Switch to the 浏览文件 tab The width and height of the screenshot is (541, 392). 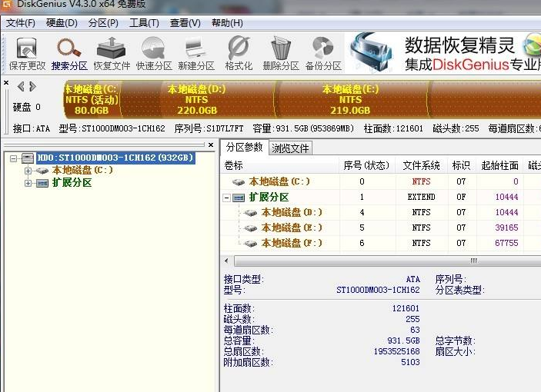point(291,148)
